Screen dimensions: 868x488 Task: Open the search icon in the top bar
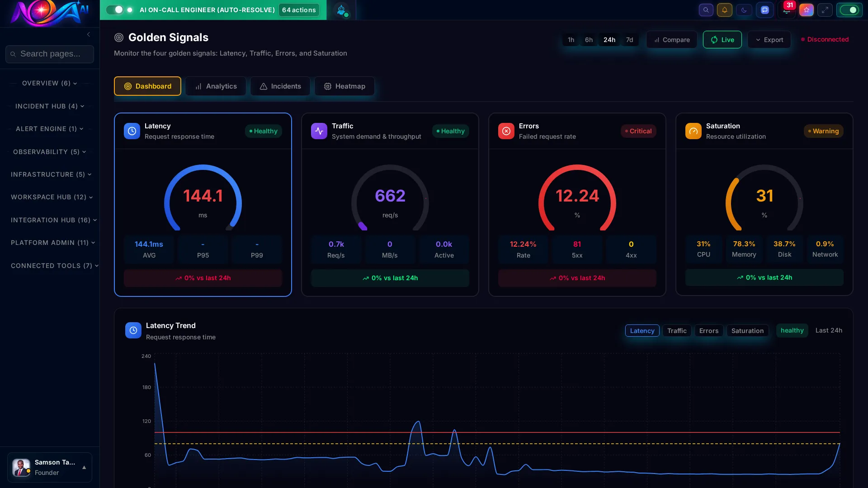[706, 10]
